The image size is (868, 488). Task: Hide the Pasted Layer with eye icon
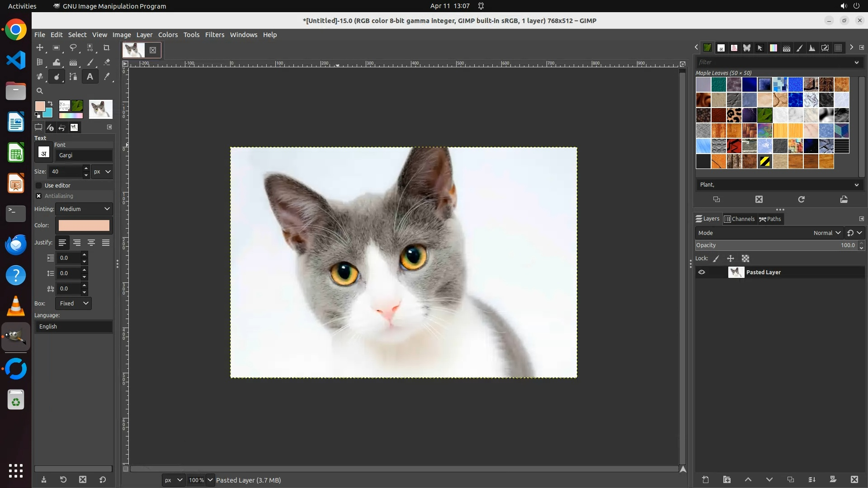702,272
